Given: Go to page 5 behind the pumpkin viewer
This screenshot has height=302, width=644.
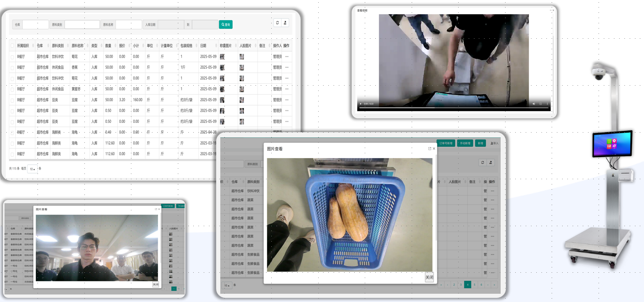Looking at the screenshot, I should tap(474, 285).
